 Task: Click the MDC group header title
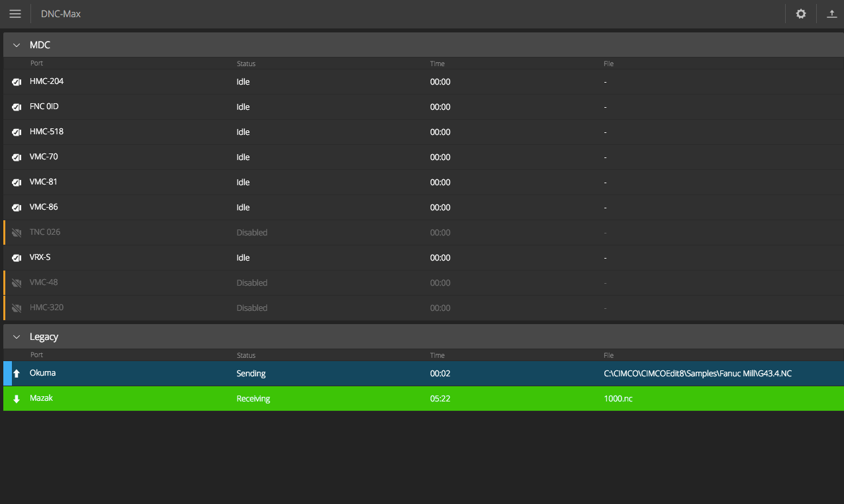[x=40, y=46]
